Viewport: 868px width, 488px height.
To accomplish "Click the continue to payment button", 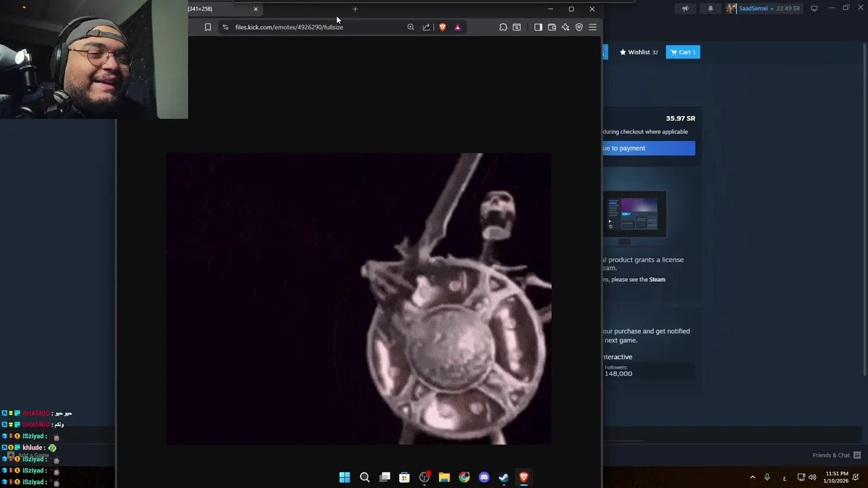I will 648,148.
